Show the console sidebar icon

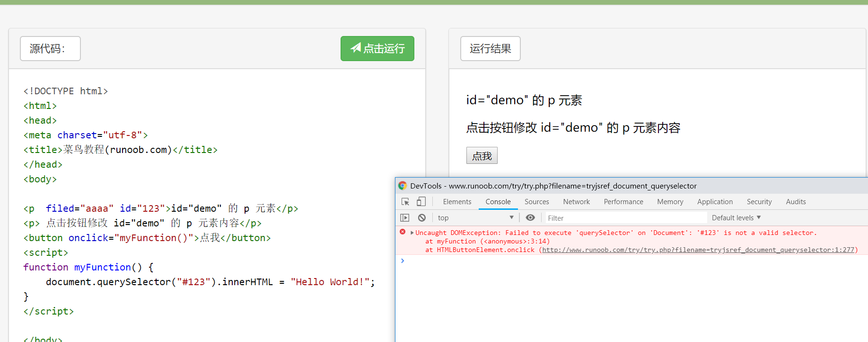(404, 218)
